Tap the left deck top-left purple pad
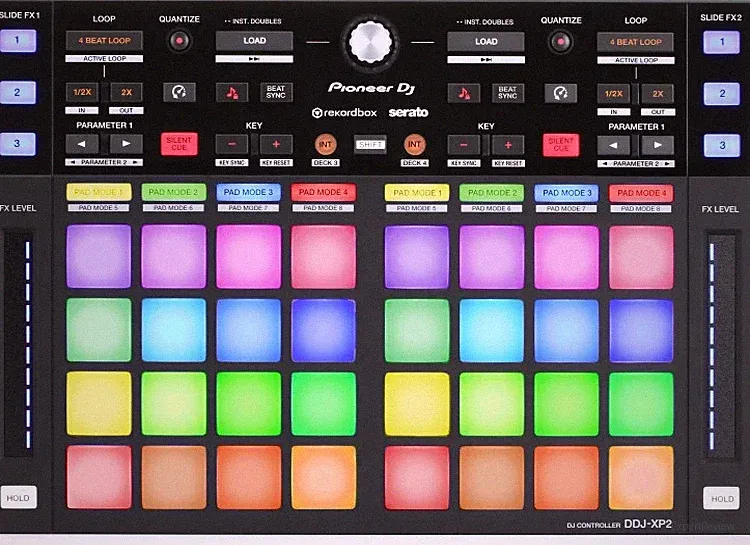The image size is (750, 545). pyautogui.click(x=99, y=256)
